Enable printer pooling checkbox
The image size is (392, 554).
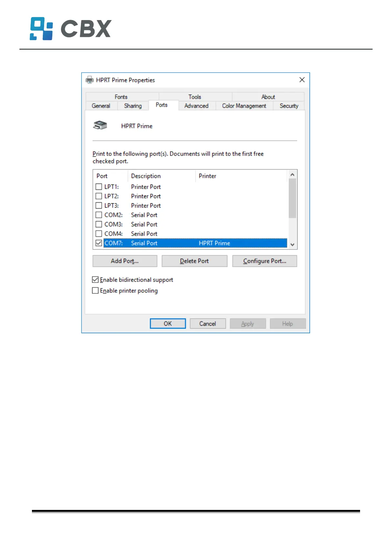[95, 290]
